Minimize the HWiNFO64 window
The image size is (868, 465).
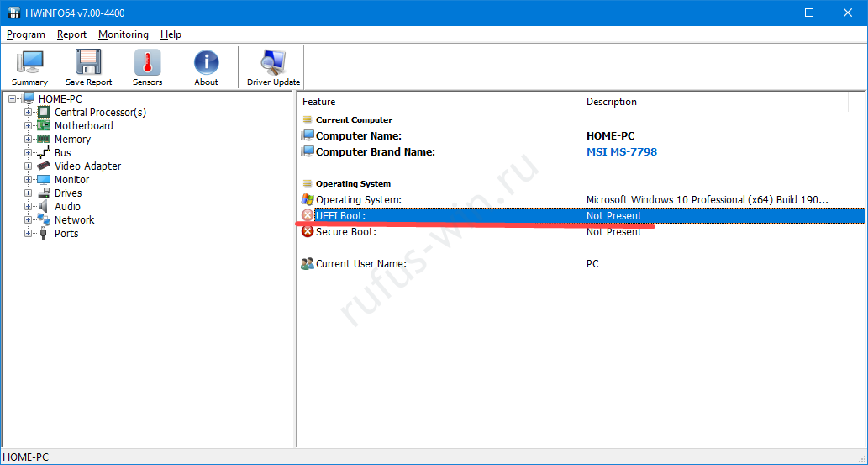(771, 13)
